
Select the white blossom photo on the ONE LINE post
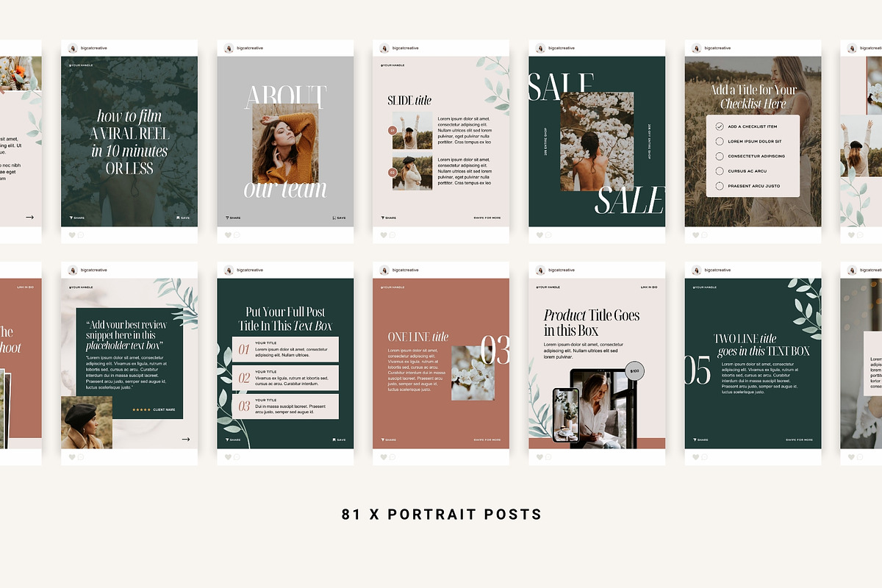473,373
